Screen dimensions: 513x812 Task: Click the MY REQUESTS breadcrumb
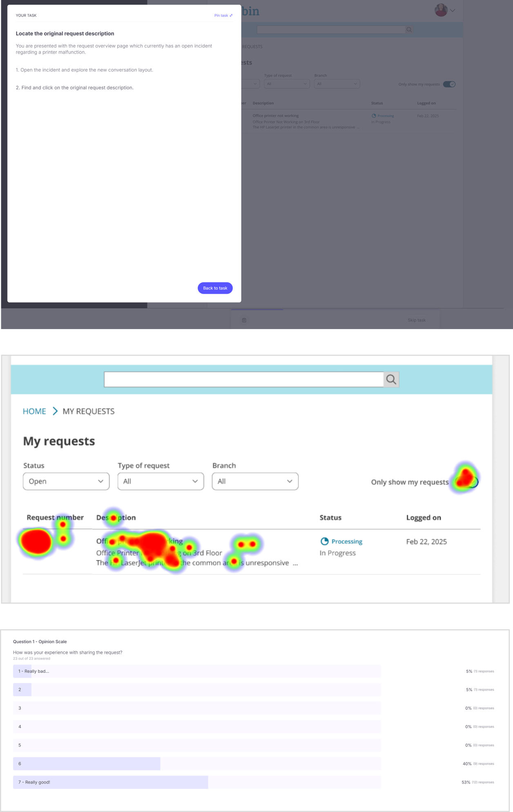tap(89, 412)
